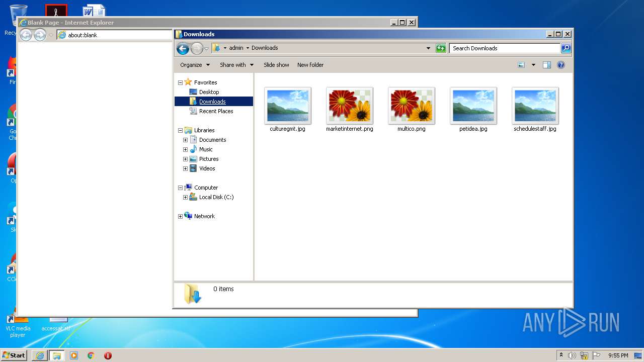Expand Local Disk (C:) node

pos(185,197)
